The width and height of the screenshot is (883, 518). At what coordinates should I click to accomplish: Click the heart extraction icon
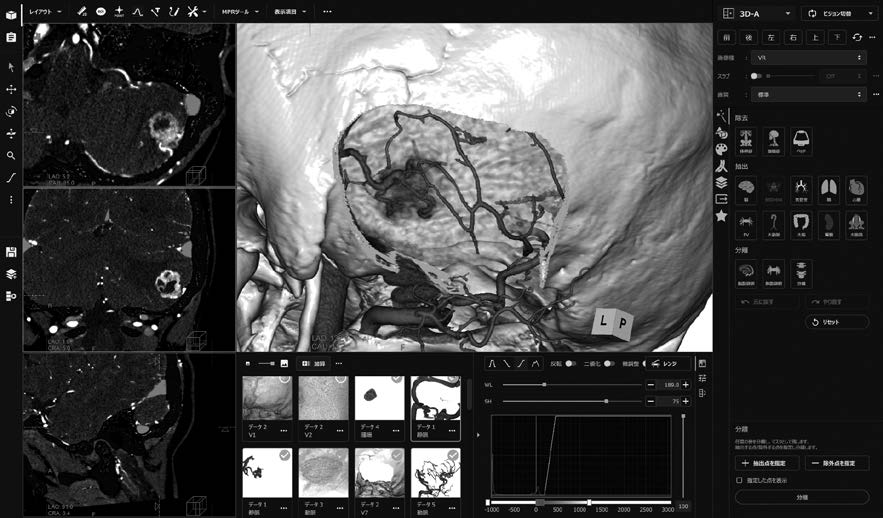[x=857, y=190]
